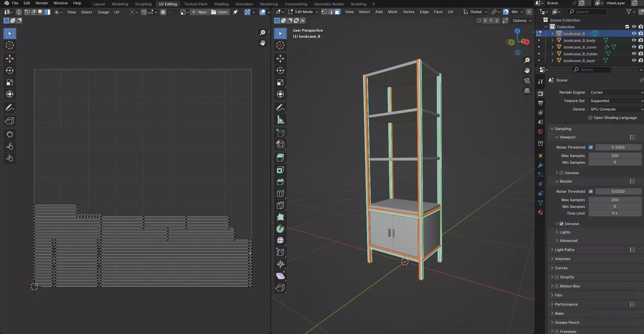This screenshot has height=334, width=644.
Task: Toggle Render Noise Threshold checkbox
Action: pyautogui.click(x=591, y=191)
